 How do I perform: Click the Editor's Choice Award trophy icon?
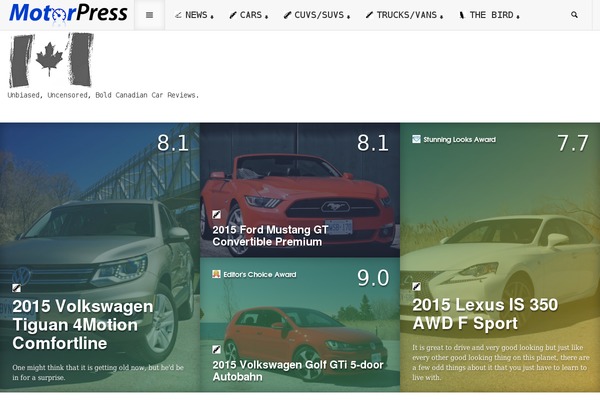tap(216, 274)
